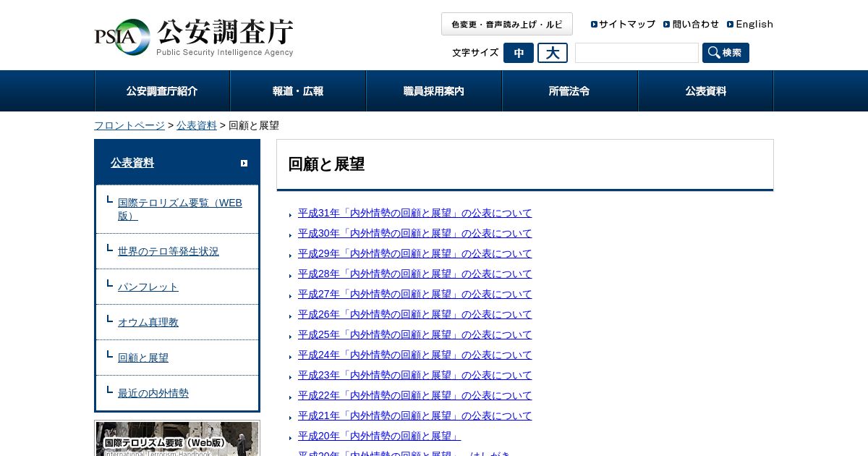Open 最近の内外情勢 sidebar link
Screen dimensions: 868x456
tap(153, 393)
